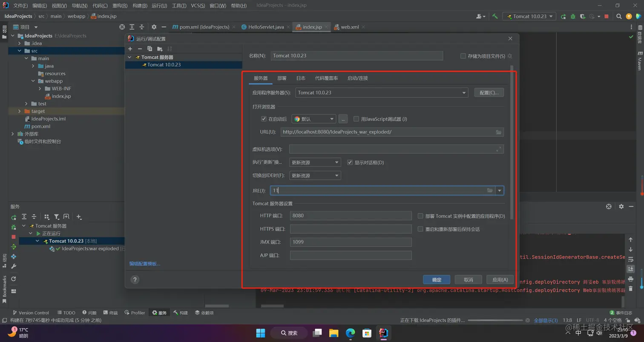This screenshot has width=644, height=342.
Task: Deploy all via green arrows in Services sidebar
Action: pyautogui.click(x=14, y=247)
